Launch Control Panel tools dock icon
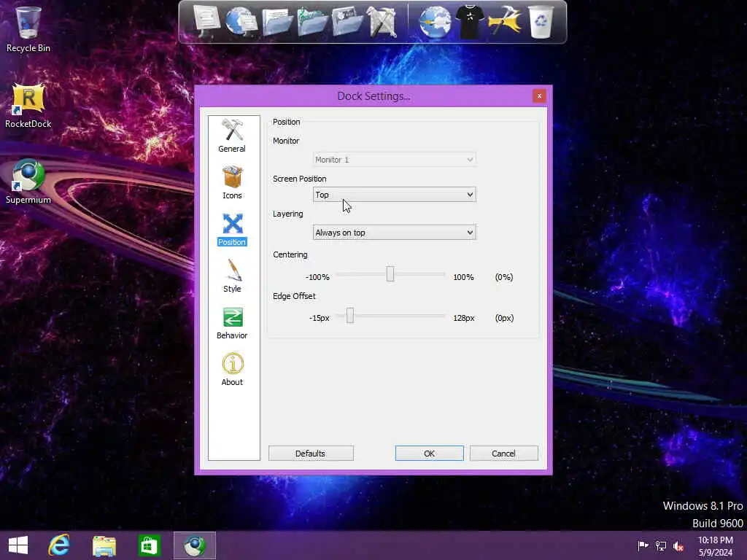 (x=382, y=22)
